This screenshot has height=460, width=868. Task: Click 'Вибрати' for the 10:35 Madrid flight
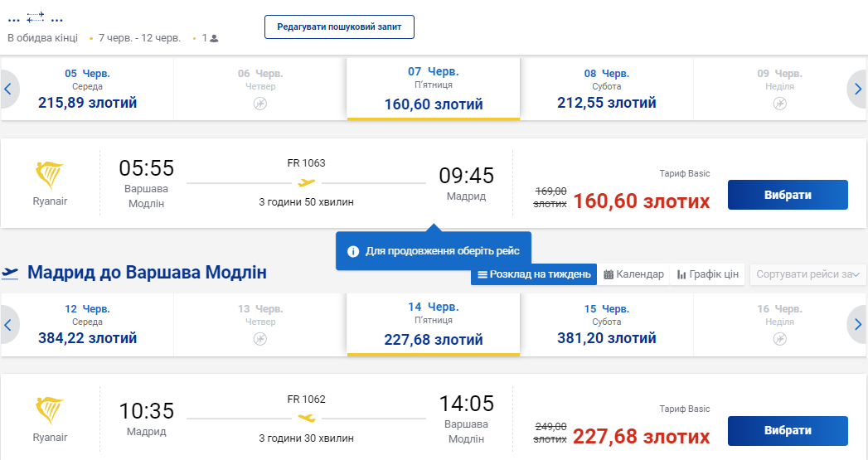coord(787,431)
